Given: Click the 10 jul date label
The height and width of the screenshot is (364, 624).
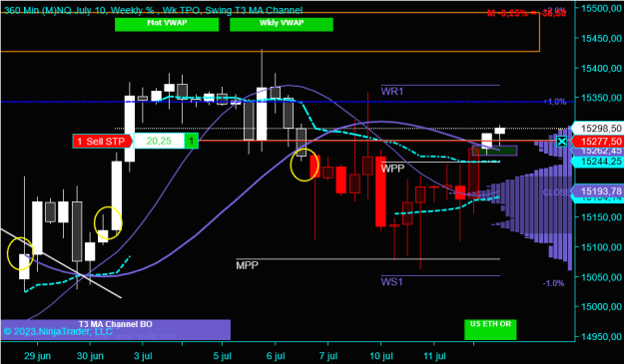Looking at the screenshot, I should tap(380, 356).
